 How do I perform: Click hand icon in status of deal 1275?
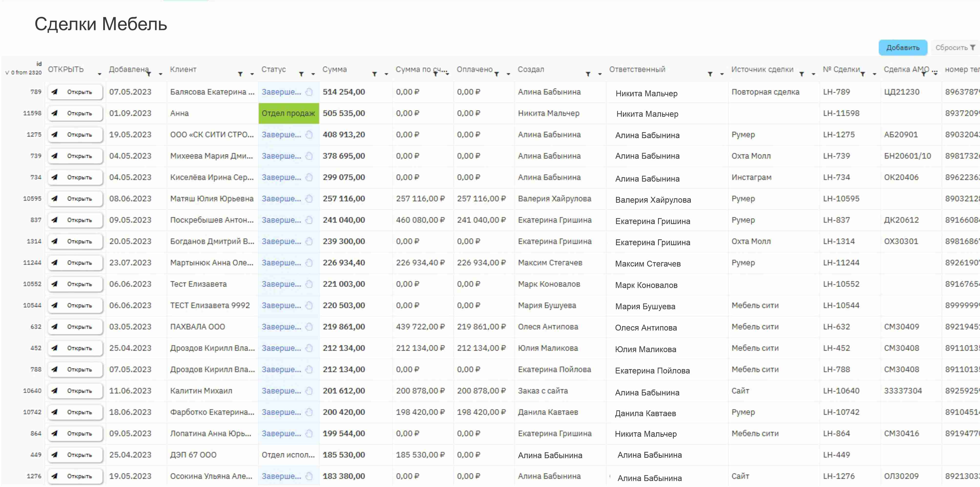tap(309, 135)
